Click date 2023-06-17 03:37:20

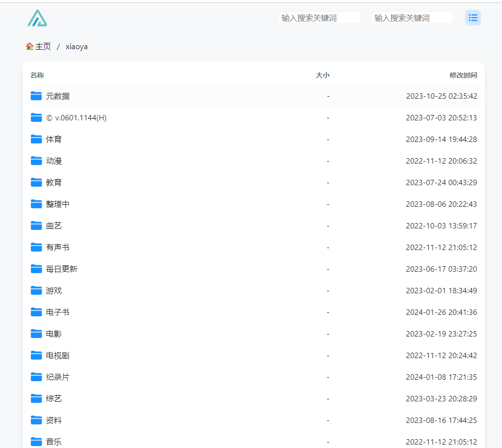point(442,269)
